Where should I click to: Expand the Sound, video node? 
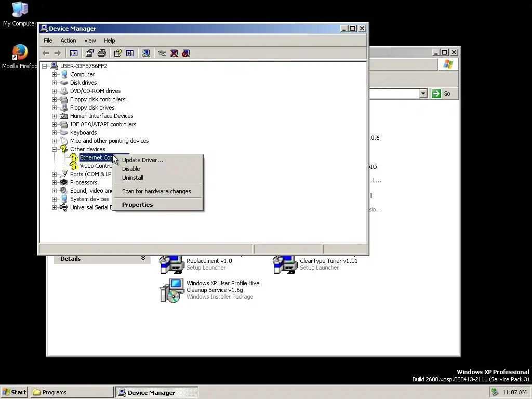[54, 191]
